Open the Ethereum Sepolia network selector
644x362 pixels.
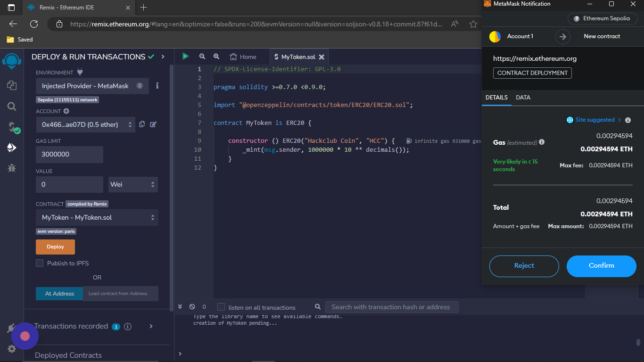point(603,18)
